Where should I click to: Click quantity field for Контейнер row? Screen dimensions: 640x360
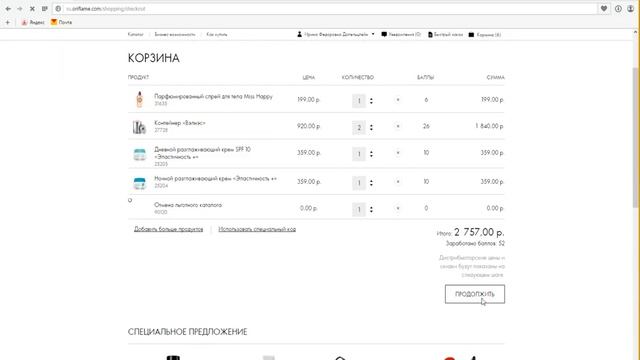359,127
